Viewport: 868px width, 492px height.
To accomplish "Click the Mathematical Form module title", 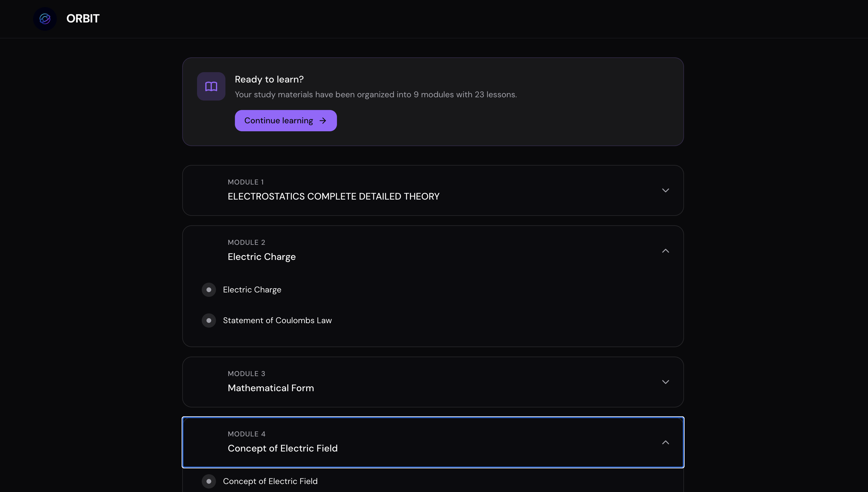I will pos(271,388).
